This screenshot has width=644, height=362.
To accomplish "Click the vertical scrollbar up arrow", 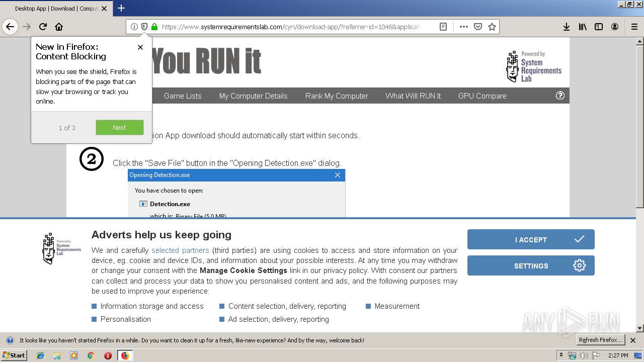I will 640,41.
